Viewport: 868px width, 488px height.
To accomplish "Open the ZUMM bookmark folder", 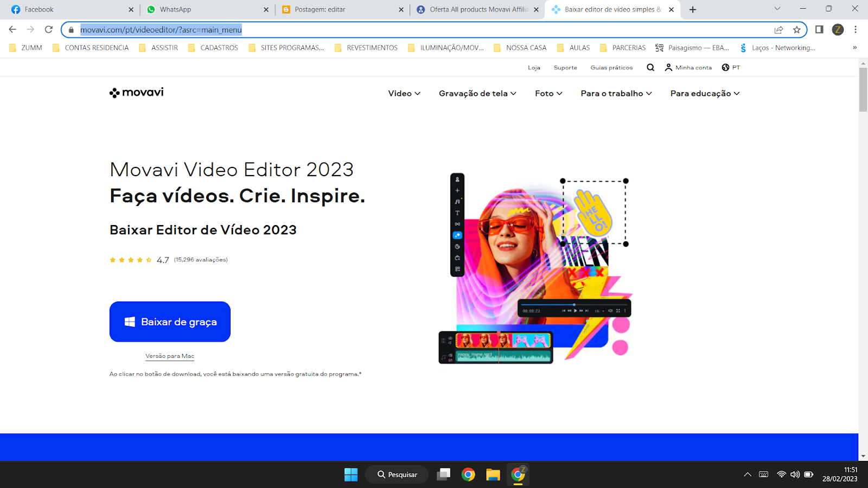I will pyautogui.click(x=26, y=48).
